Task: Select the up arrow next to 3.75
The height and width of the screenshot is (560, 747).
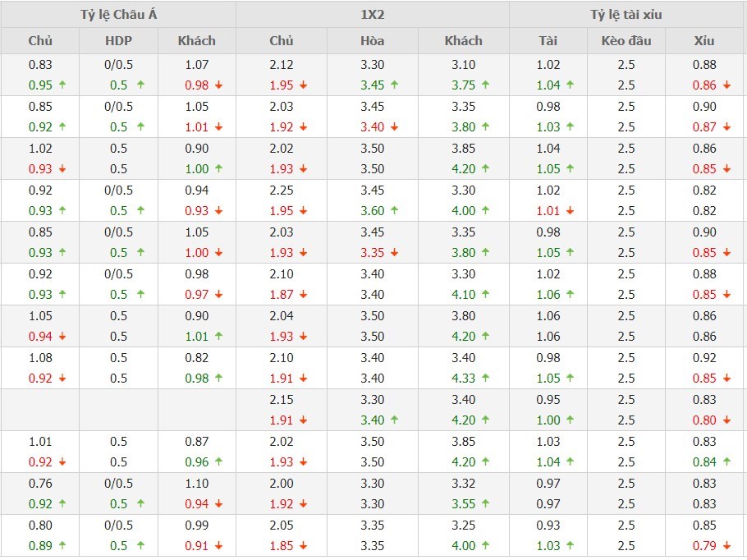Action: coord(485,85)
